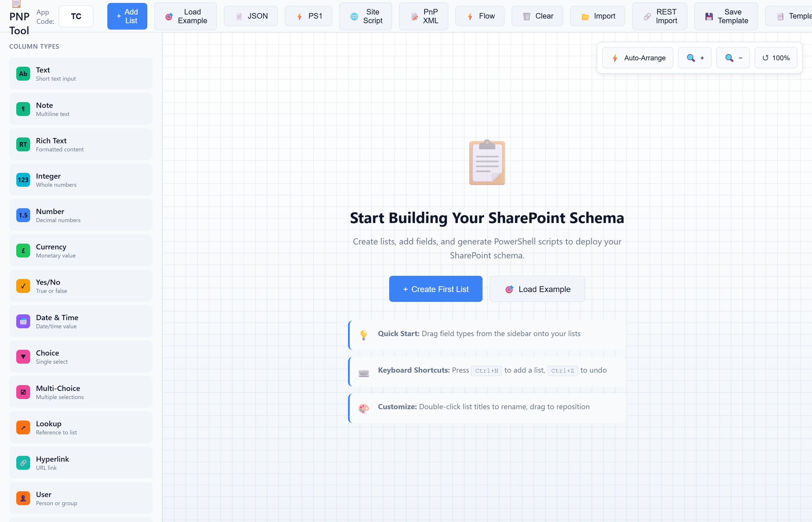Reset zoom to 100%
The height and width of the screenshot is (522, 812).
click(x=776, y=58)
